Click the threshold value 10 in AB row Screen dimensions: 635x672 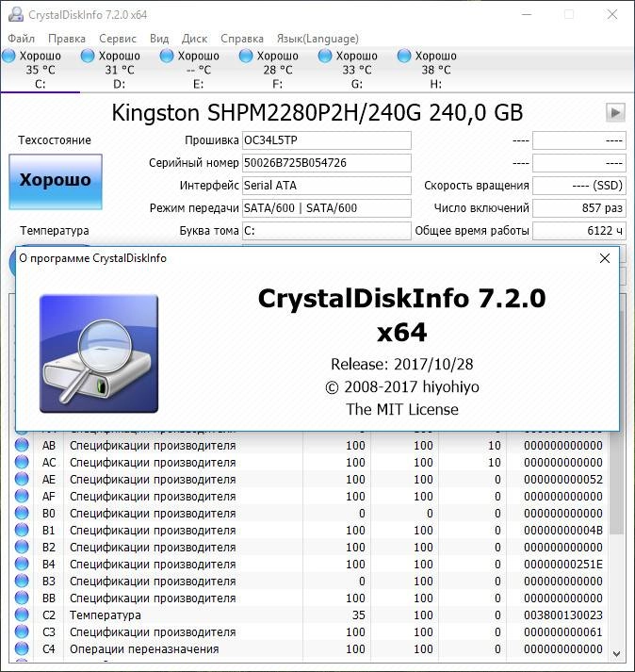pos(494,445)
